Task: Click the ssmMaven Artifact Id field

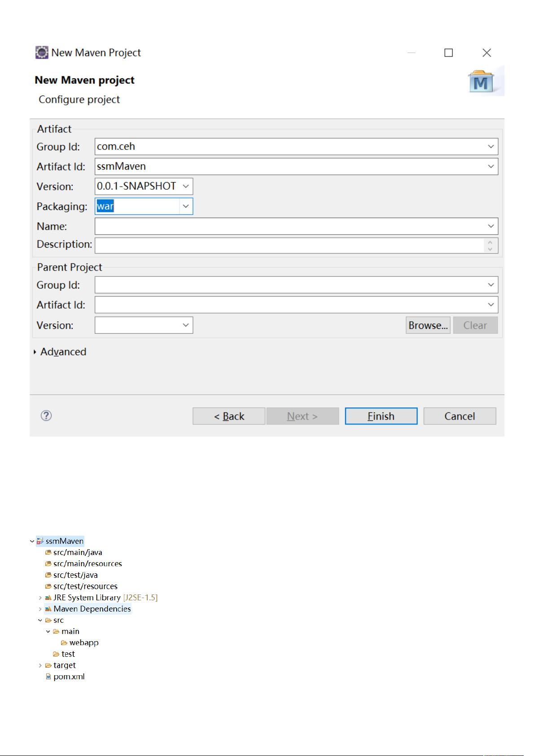Action: [x=296, y=166]
